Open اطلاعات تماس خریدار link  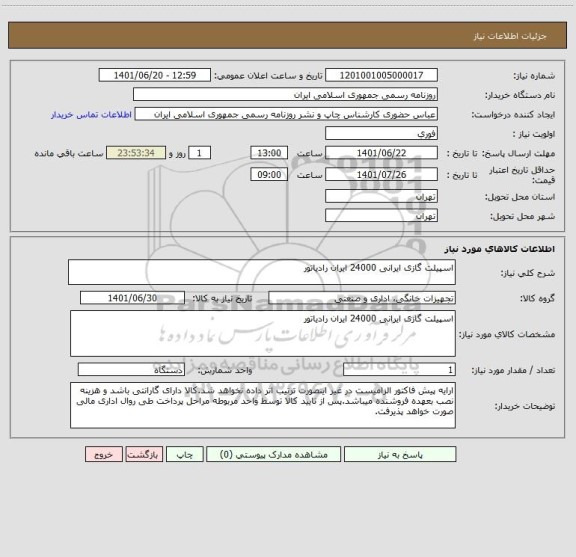(91, 115)
